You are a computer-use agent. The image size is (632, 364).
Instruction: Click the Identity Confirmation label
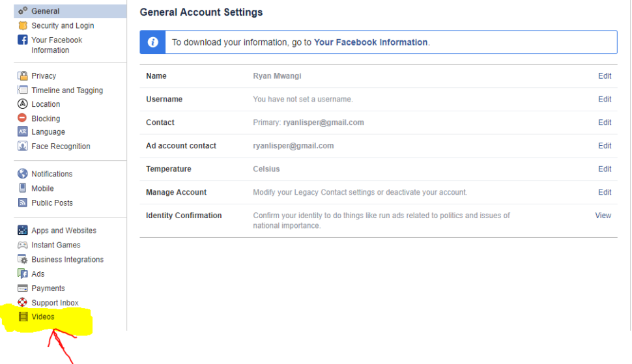pos(184,216)
